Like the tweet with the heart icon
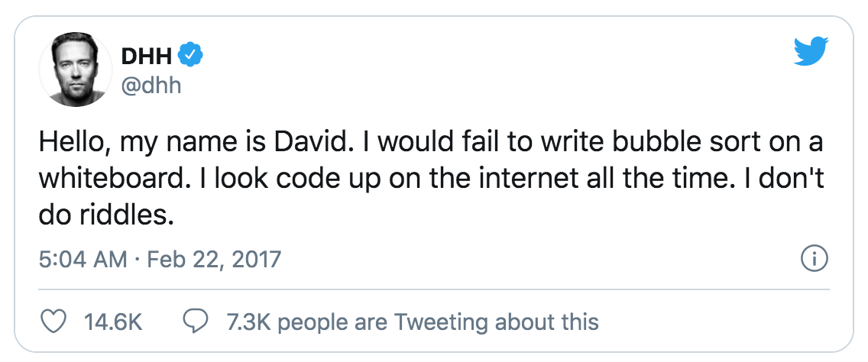 click(x=53, y=322)
